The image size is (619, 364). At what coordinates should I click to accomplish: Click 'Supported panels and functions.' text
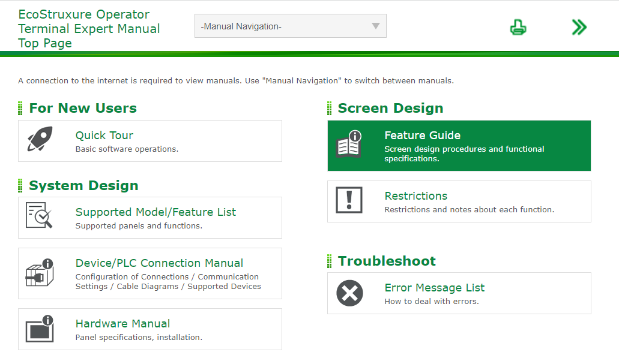click(x=139, y=226)
